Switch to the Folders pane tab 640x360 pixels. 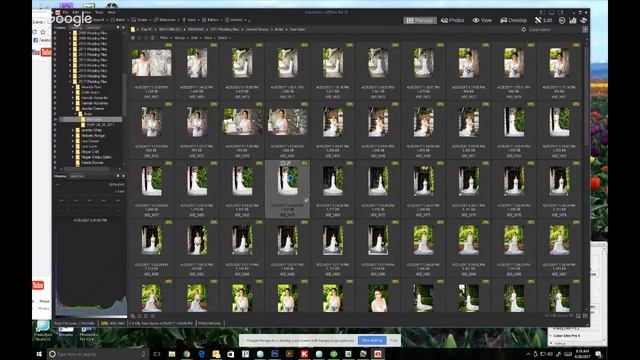(60, 28)
